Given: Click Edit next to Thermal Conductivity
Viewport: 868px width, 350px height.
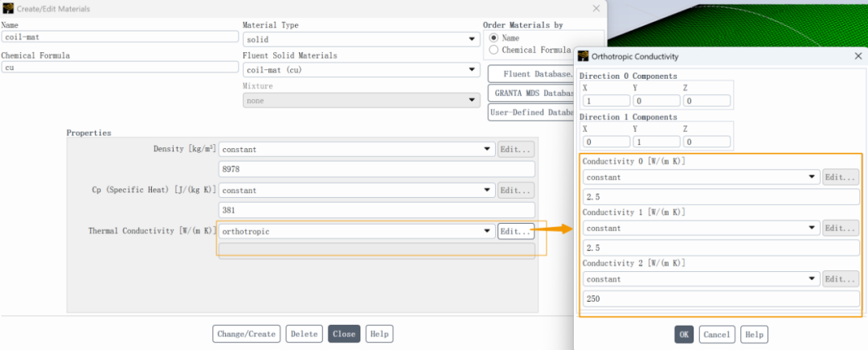Looking at the screenshot, I should [x=516, y=232].
